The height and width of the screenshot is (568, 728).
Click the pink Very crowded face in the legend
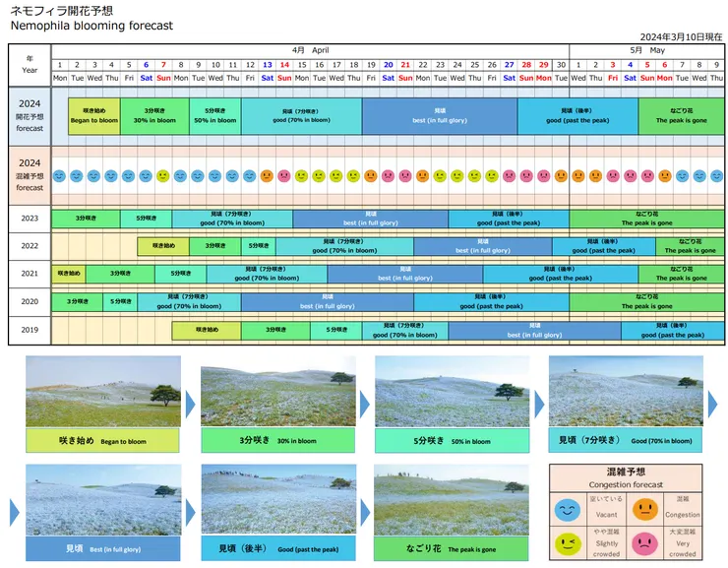(645, 543)
